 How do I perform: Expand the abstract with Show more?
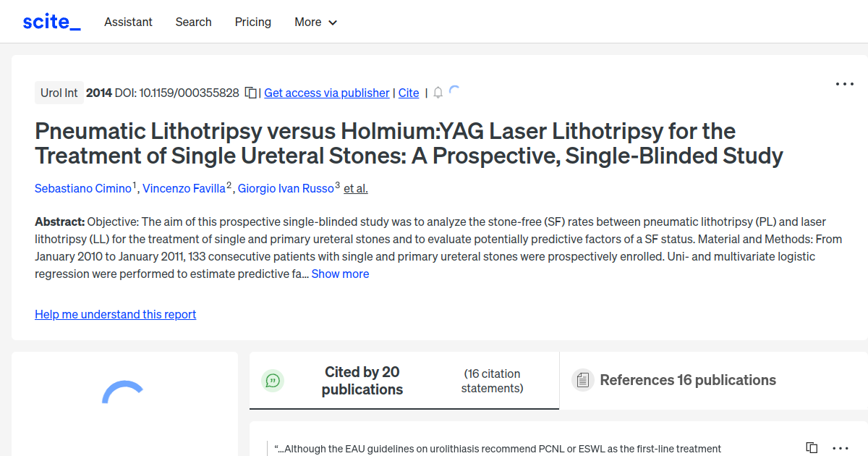(x=340, y=274)
